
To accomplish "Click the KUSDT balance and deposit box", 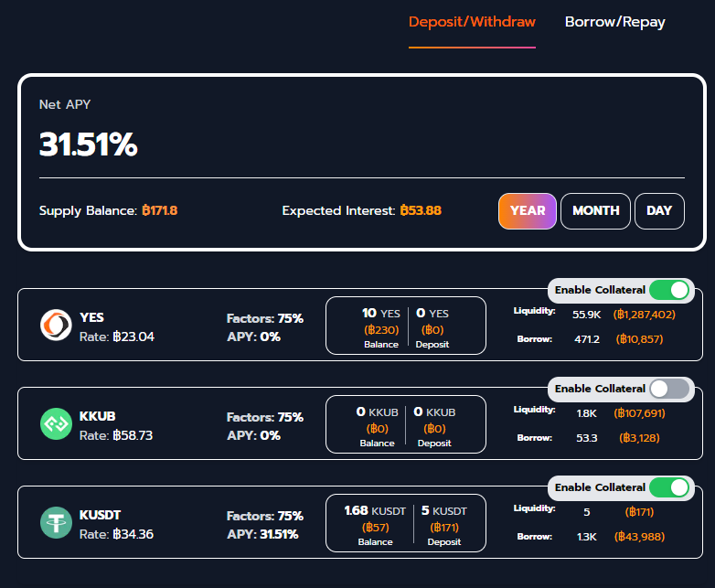I will 406,522.
